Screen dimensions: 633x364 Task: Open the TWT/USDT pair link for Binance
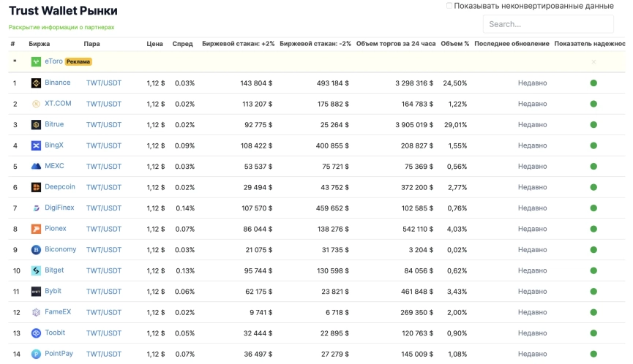click(x=104, y=83)
